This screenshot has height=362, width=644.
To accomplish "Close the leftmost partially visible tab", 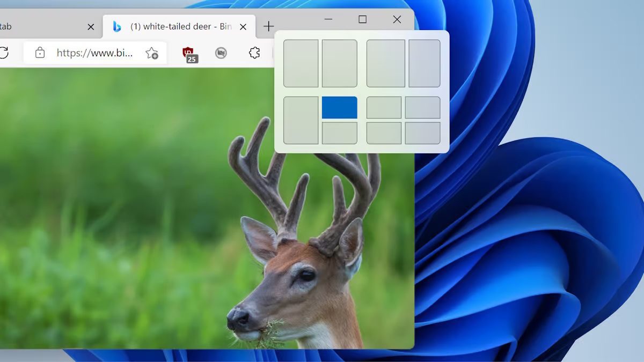I will tap(91, 27).
